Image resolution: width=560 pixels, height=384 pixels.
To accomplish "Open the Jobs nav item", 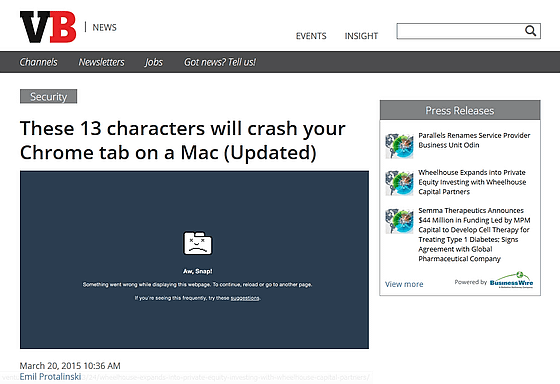I will [x=154, y=62].
